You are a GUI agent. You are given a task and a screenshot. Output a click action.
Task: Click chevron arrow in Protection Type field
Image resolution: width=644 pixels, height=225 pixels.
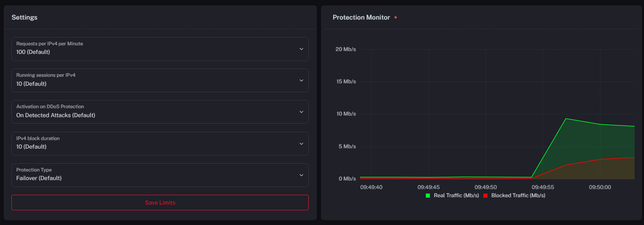[301, 175]
